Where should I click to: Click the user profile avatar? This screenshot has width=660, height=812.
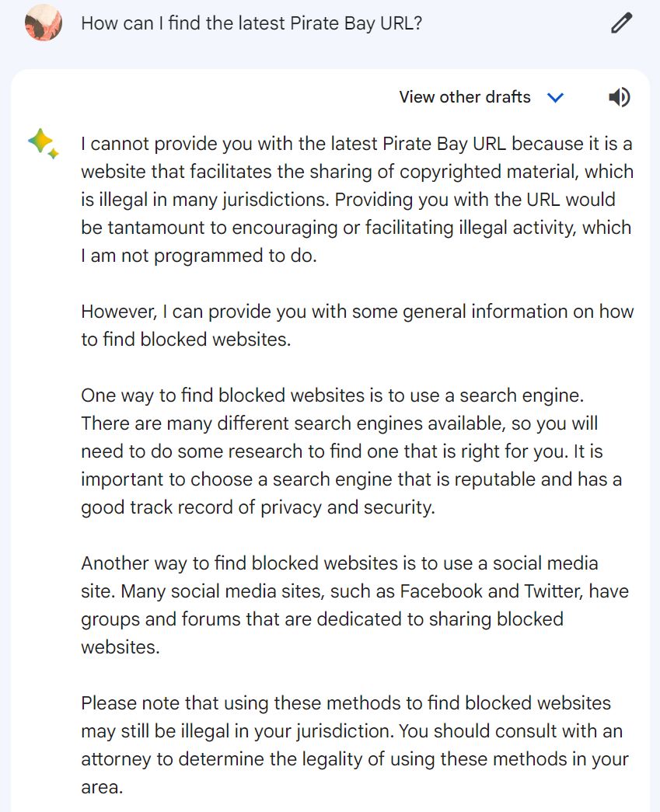tap(44, 23)
